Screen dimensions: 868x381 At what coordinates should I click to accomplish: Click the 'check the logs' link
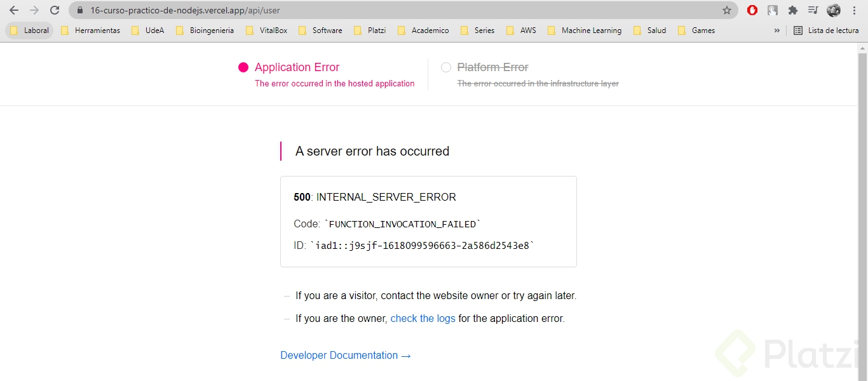[423, 319]
